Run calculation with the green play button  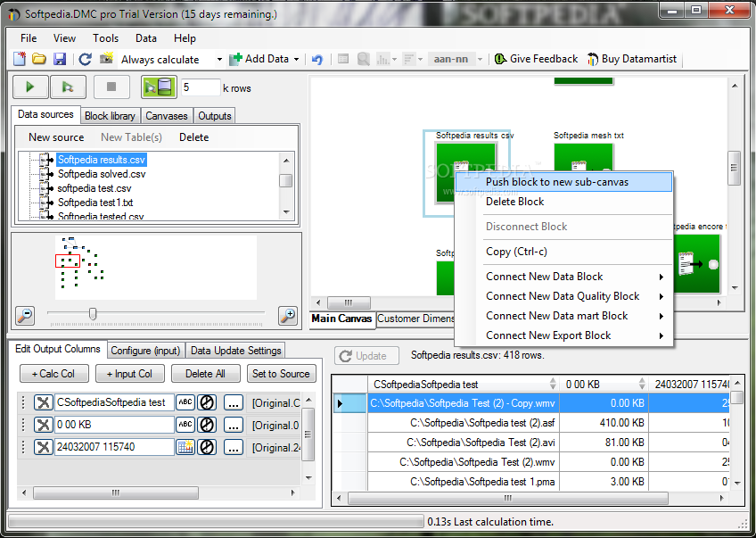(x=30, y=87)
